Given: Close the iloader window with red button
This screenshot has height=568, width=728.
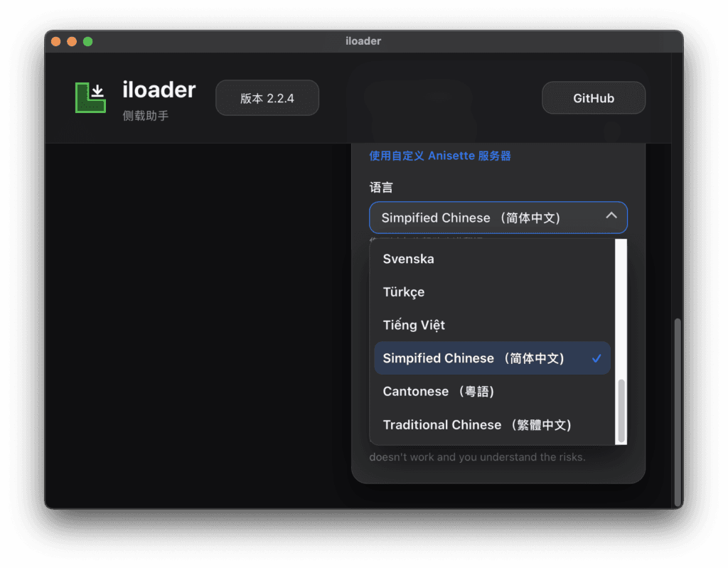Looking at the screenshot, I should 55,41.
